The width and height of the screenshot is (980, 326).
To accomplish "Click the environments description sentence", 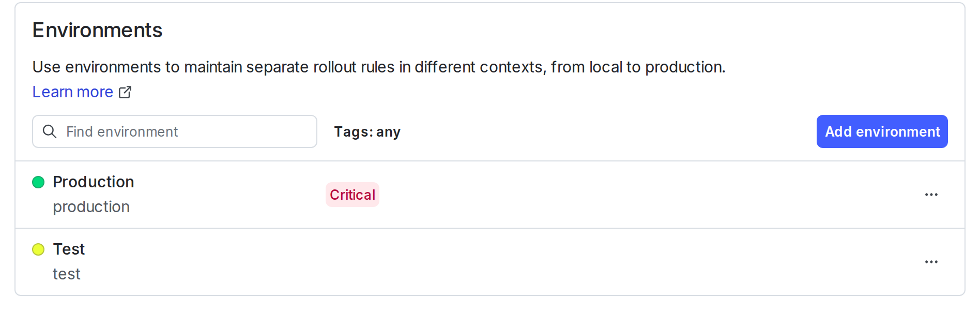I will click(x=378, y=67).
